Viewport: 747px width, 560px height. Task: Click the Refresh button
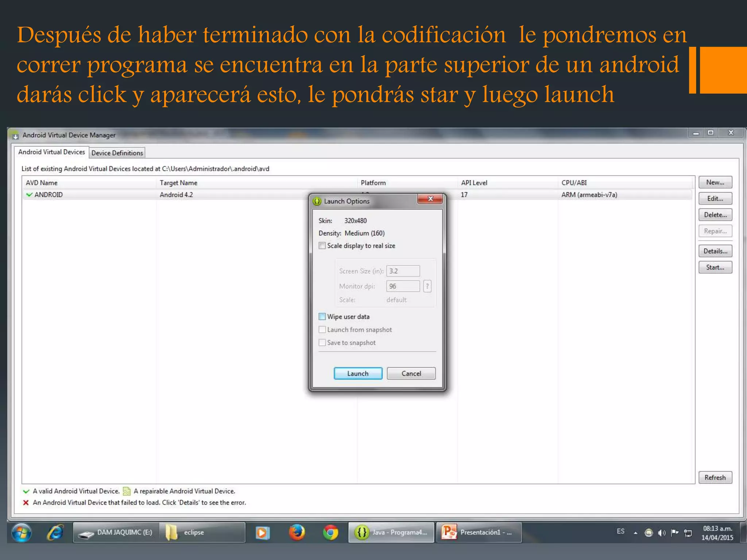(x=715, y=477)
